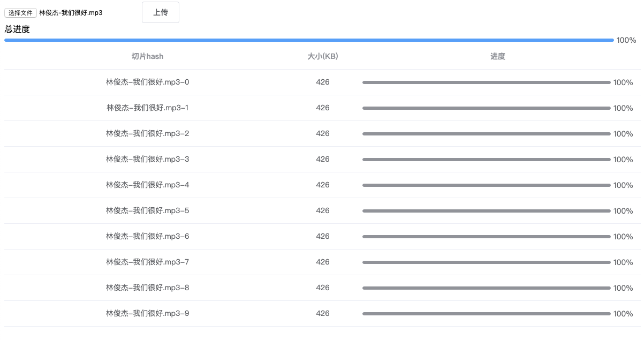
Task: Select the 林俊杰-我们很好.mp3-6 hash cell
Action: [147, 237]
